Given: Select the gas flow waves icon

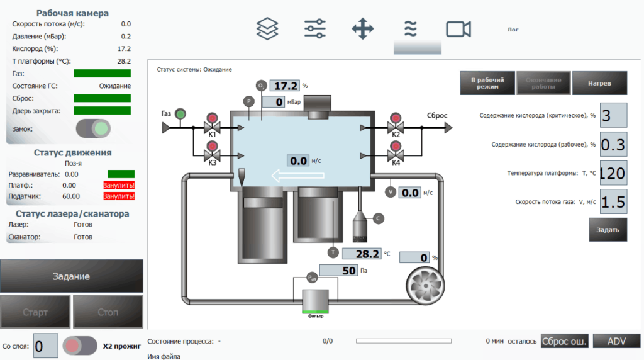Looking at the screenshot, I should pos(411,29).
